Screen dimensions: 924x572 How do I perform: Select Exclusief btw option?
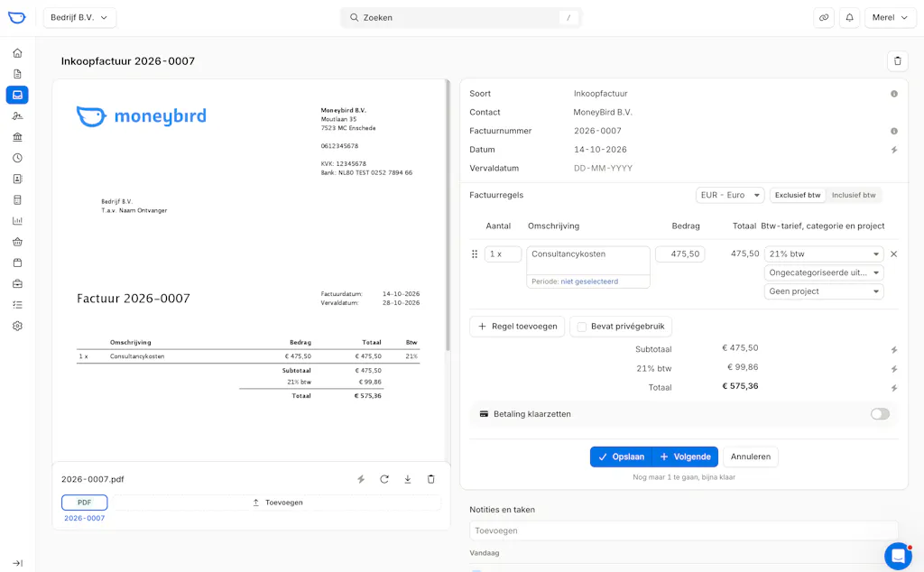[x=798, y=195]
